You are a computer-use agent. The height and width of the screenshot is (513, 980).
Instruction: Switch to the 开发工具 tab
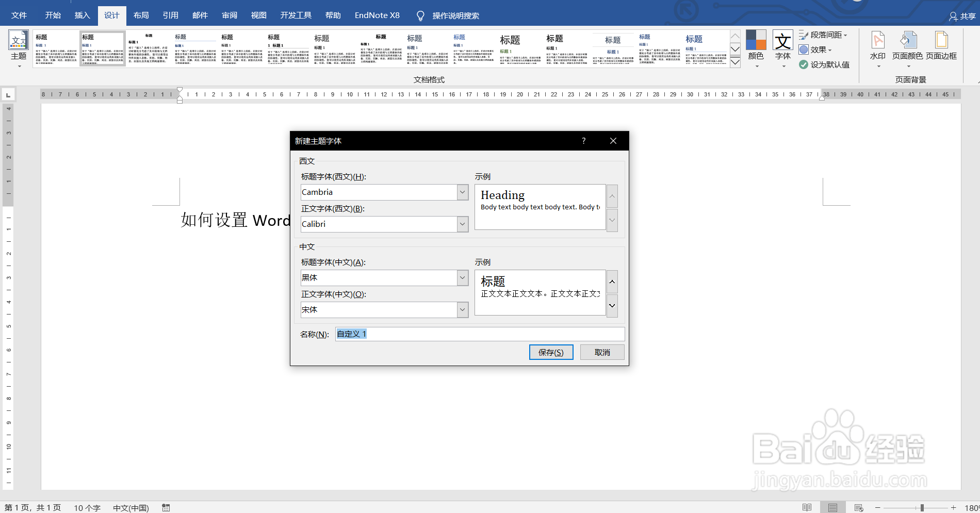[x=296, y=15]
